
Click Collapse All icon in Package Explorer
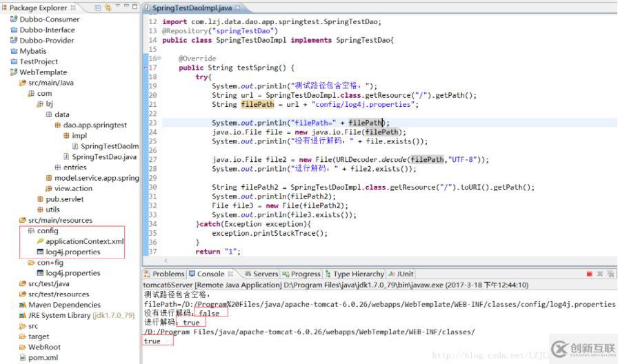[x=97, y=8]
